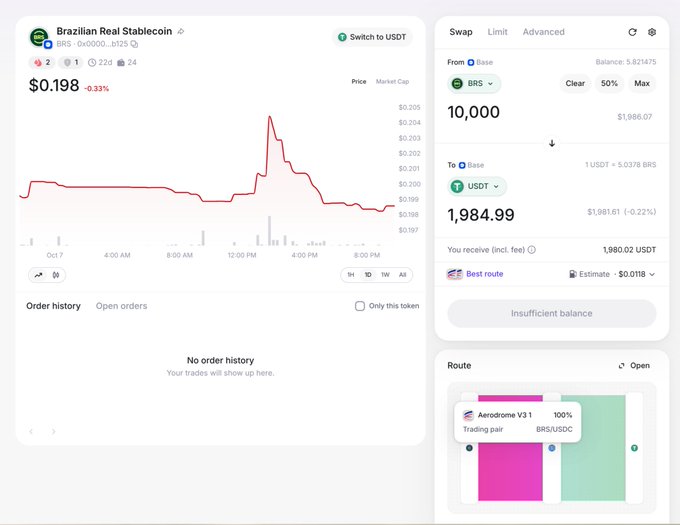
Task: Expand the gas Estimate $0.0118 details
Action: (x=652, y=274)
